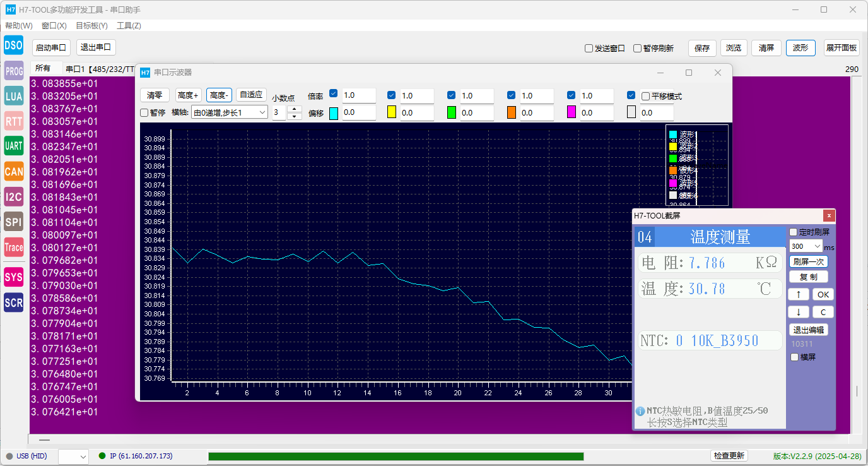Click the 启动串口 button
This screenshot has height=466, width=868.
pos(51,47)
